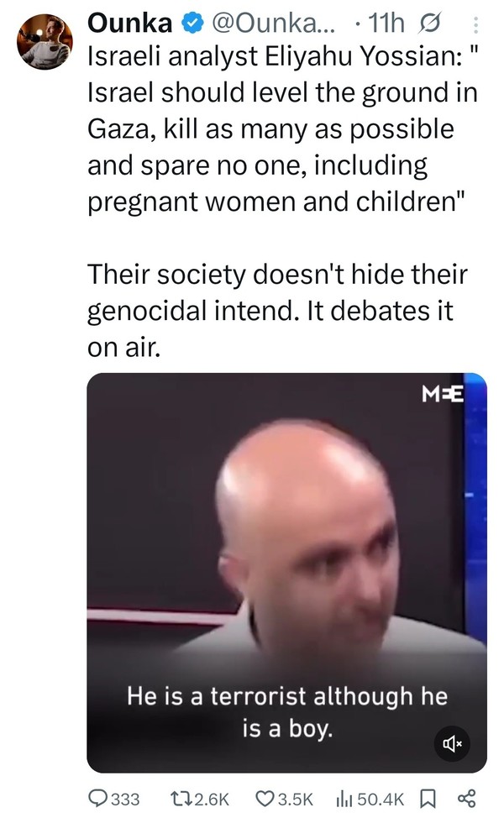The image size is (504, 818).
Task: Click the 333 replies count
Action: click(125, 800)
